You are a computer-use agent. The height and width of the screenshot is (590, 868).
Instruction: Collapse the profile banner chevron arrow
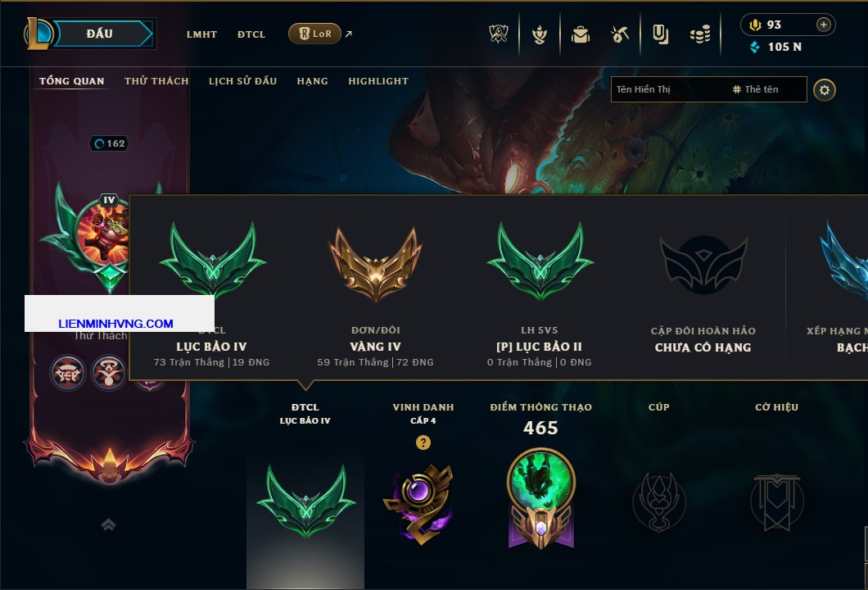tap(108, 524)
